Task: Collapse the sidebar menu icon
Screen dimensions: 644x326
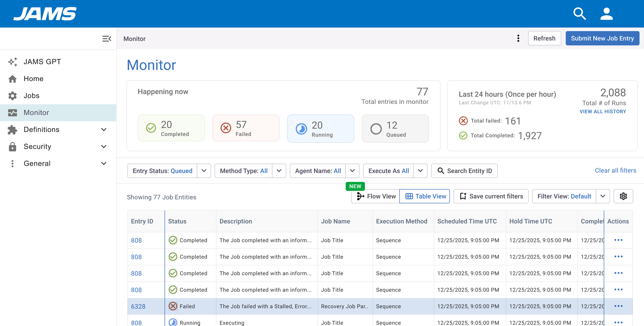Action: coord(107,39)
